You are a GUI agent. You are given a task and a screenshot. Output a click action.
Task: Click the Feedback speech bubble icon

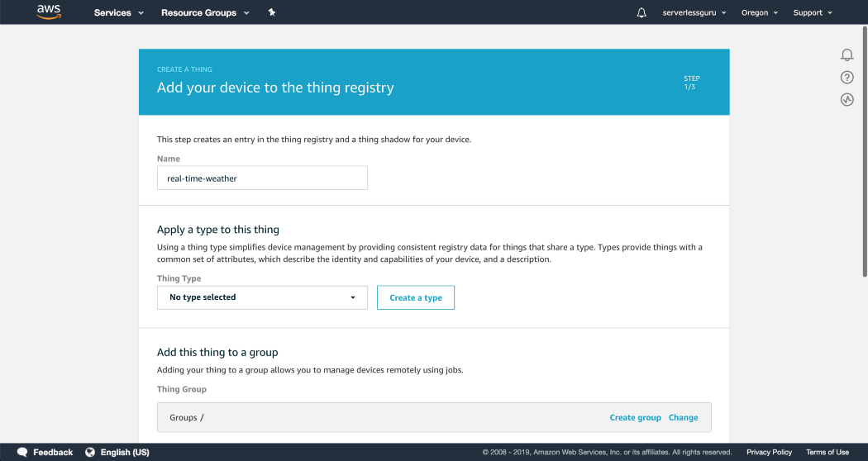[x=22, y=452]
